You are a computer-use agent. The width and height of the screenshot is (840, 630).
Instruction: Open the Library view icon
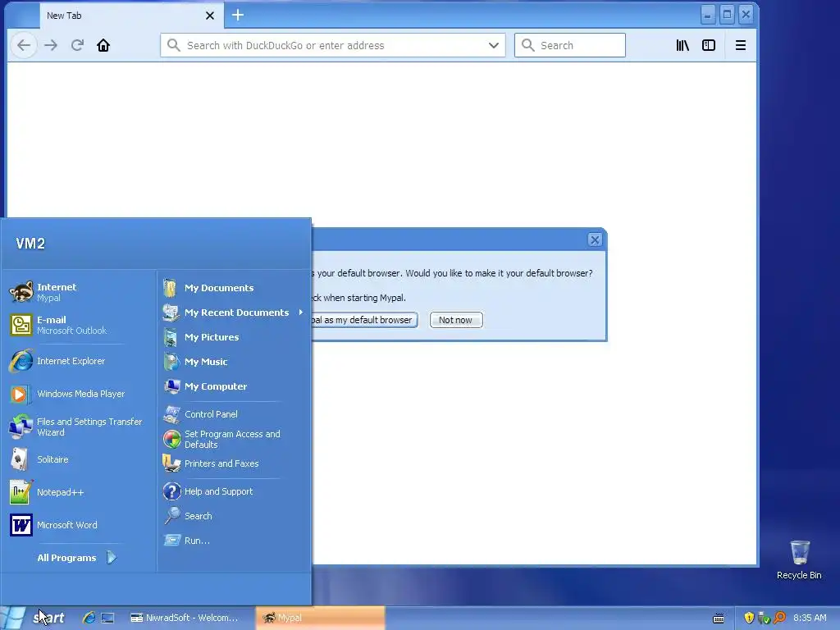(x=682, y=46)
